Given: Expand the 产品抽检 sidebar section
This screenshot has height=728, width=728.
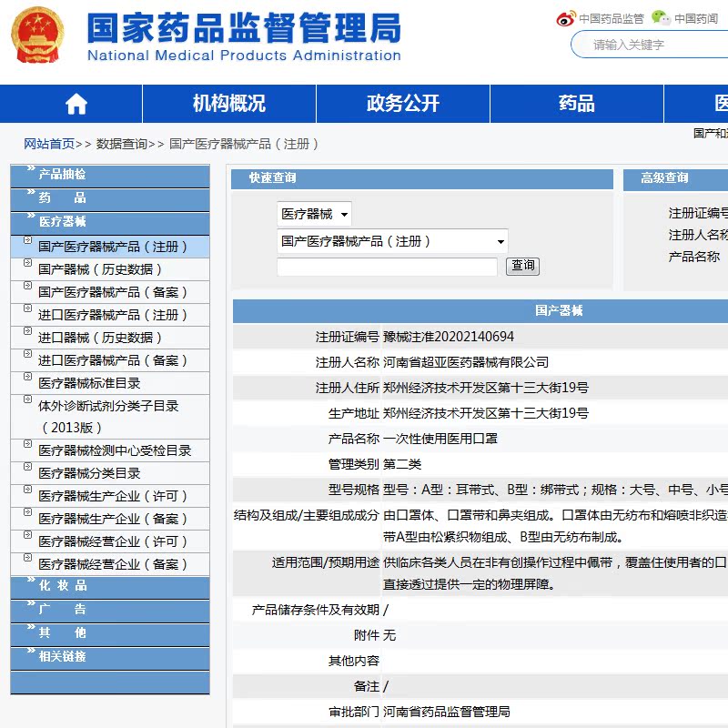Looking at the screenshot, I should click(110, 176).
